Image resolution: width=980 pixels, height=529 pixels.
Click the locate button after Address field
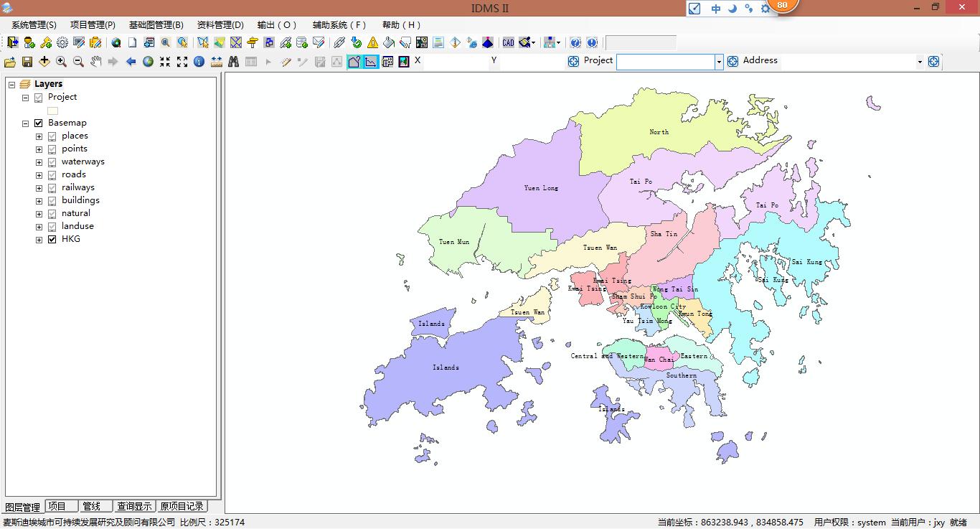click(x=933, y=62)
